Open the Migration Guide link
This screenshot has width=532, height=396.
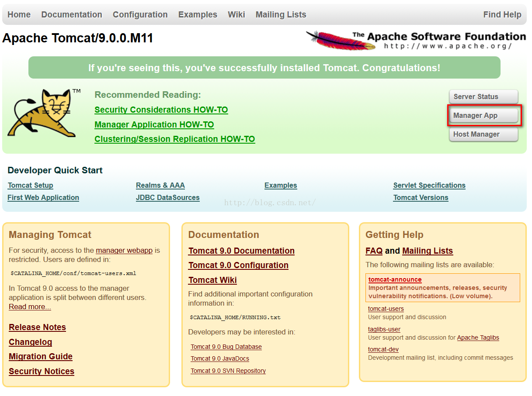[41, 356]
